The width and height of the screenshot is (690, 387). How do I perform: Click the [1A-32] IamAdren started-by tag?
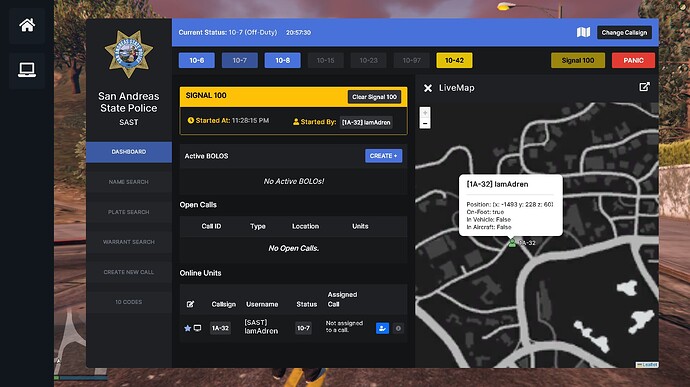click(x=366, y=122)
